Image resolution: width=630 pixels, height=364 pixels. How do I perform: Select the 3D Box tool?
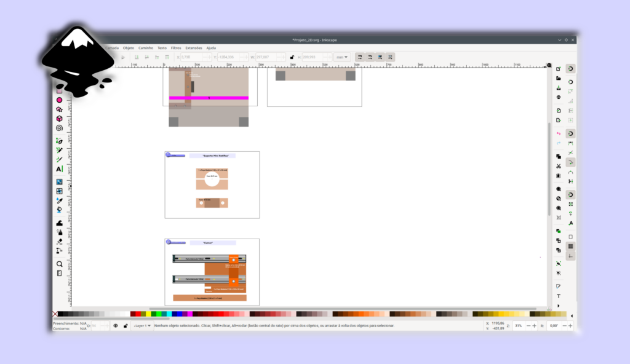coord(60,119)
